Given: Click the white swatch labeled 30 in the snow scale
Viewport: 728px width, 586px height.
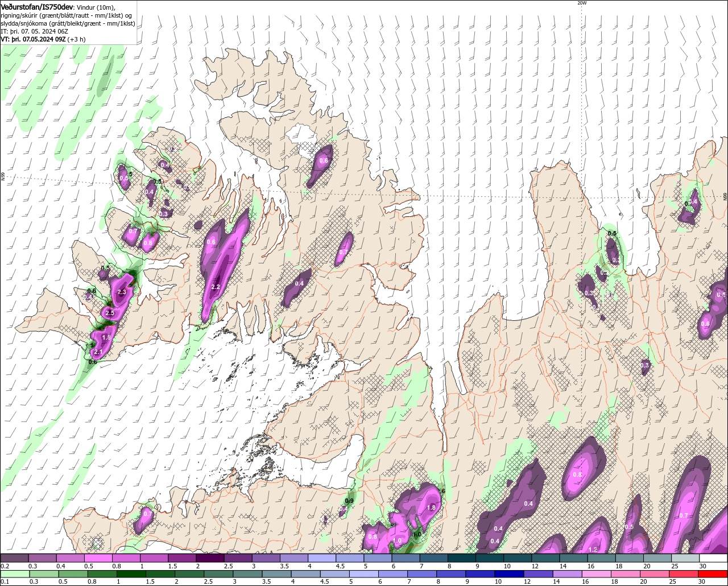Looking at the screenshot, I should pos(714,558).
